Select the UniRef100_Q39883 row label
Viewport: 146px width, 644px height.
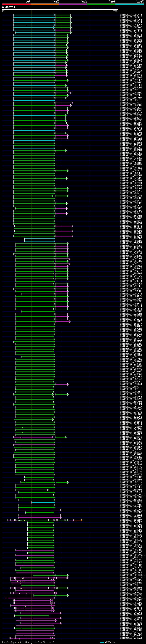(x=131, y=198)
